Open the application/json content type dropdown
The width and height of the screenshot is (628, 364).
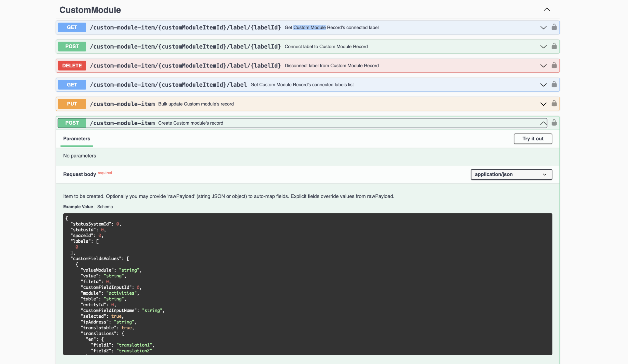(x=511, y=174)
